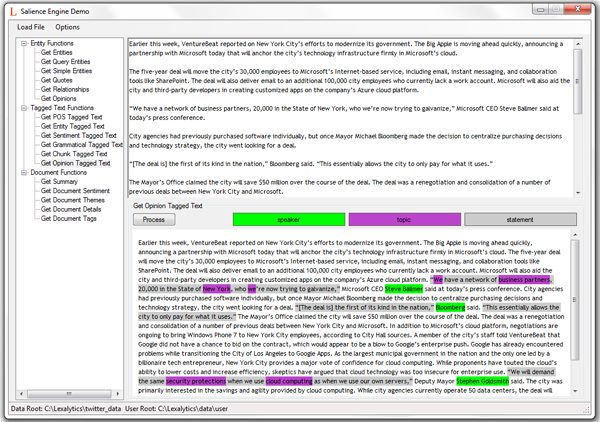Click down arrow of upper text scrollbar
600x422 pixels.
580,190
